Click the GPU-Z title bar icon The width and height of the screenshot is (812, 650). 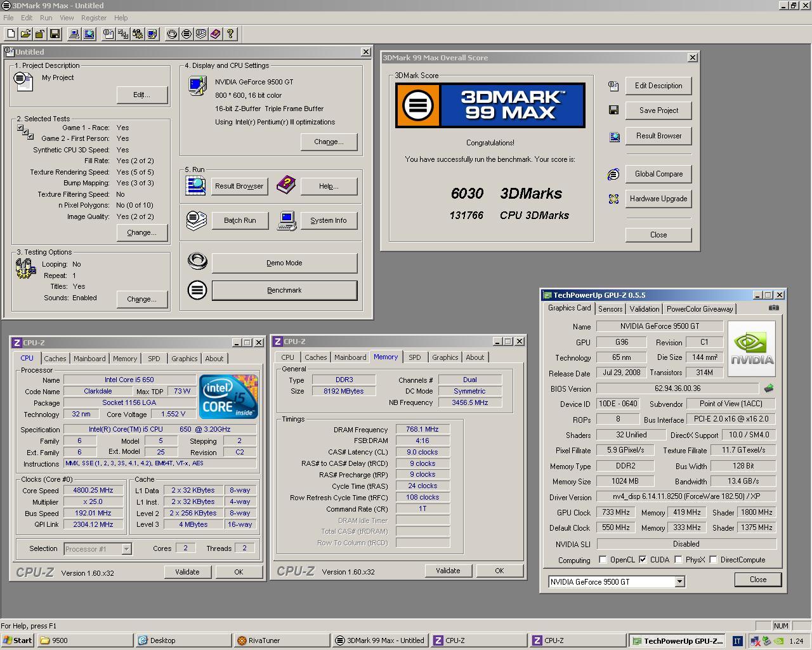[x=547, y=295]
